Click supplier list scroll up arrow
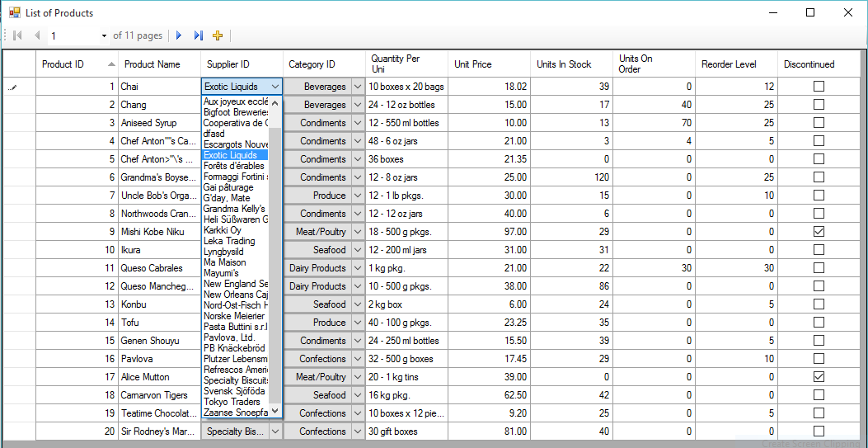868x448 pixels. point(275,102)
